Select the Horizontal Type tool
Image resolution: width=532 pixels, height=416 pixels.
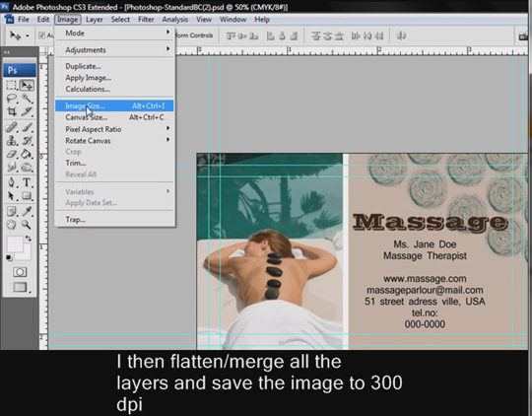coord(27,182)
